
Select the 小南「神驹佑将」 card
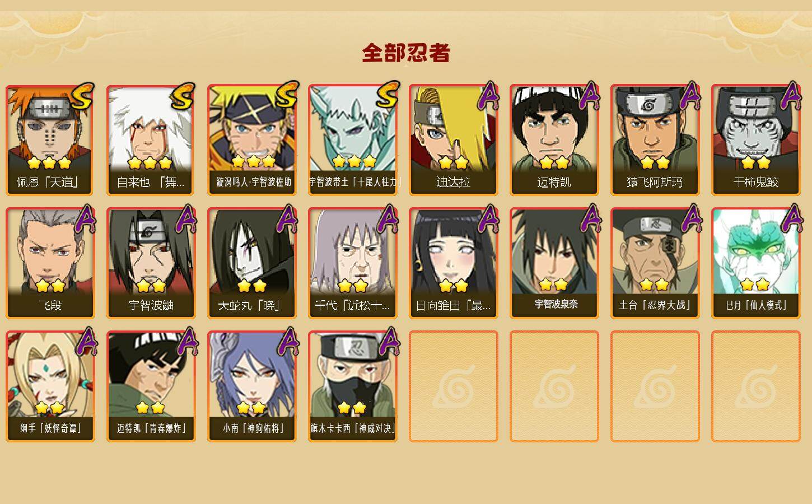(252, 386)
